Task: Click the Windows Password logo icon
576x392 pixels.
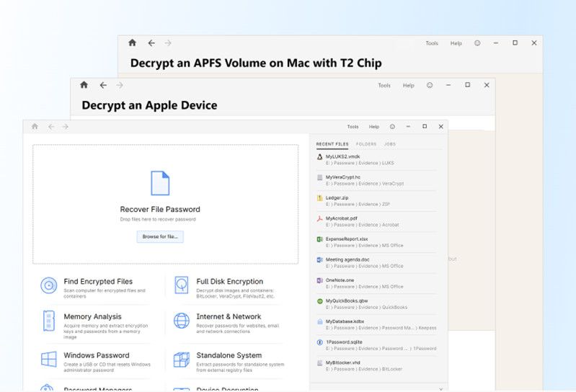Action: click(49, 360)
